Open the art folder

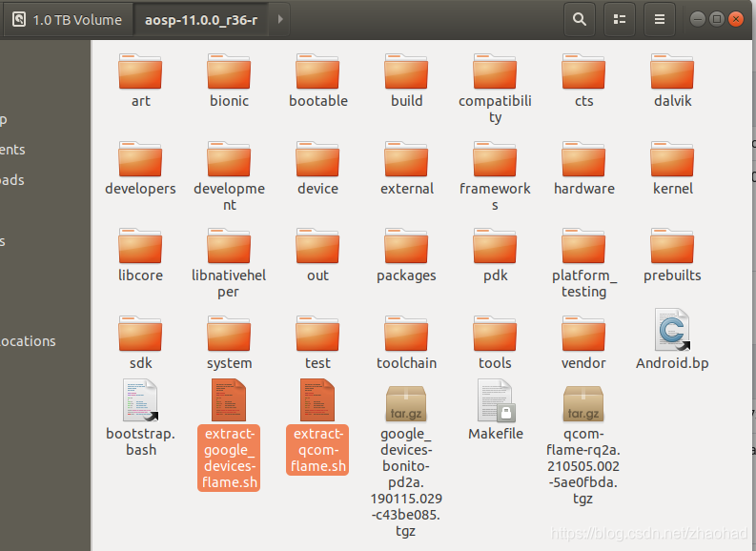(x=140, y=71)
